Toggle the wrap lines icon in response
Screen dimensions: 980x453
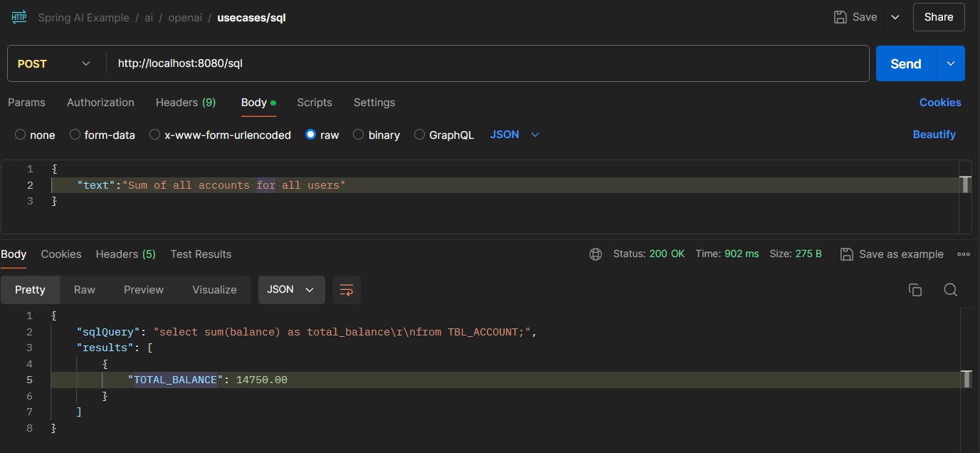(x=347, y=290)
